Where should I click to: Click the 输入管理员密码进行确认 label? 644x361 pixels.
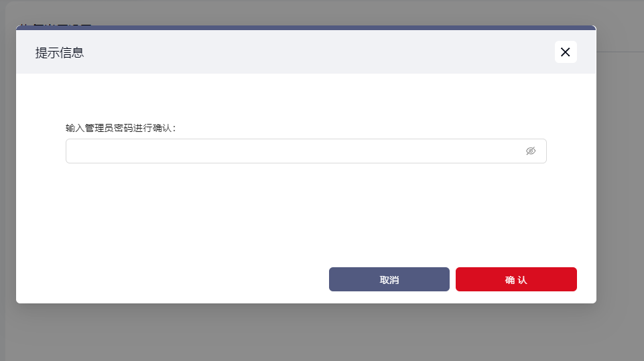[121, 128]
